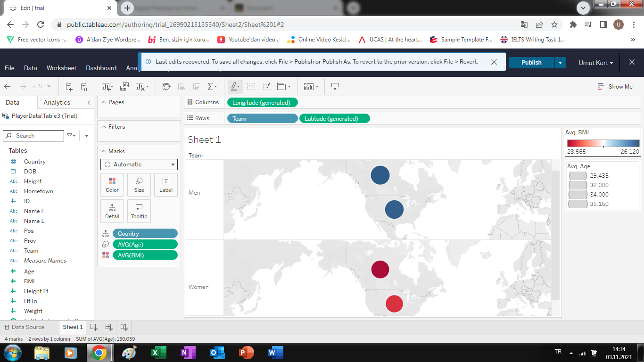Collapse the Filters shelf
The width and height of the screenshot is (644, 362).
point(103,127)
